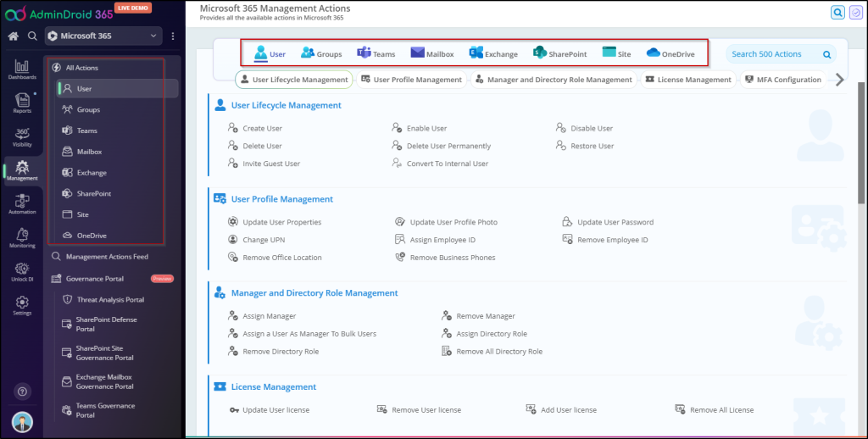
Task: Click the Remove All License action
Action: (x=714, y=410)
